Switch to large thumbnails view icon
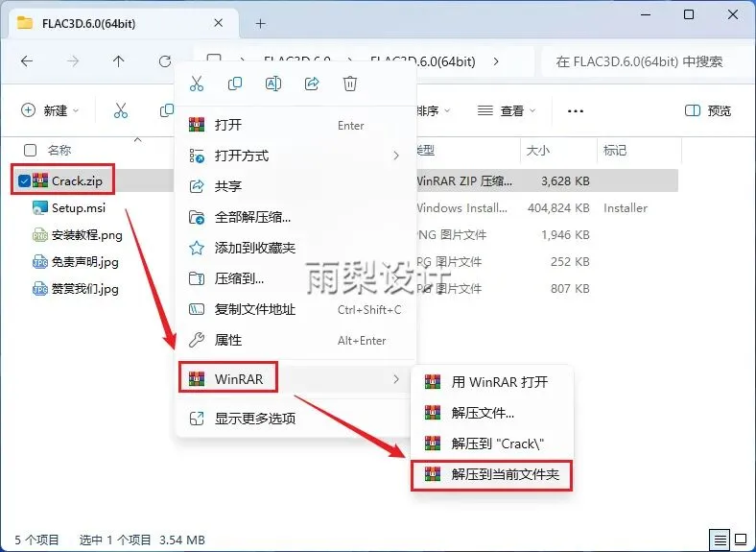The width and height of the screenshot is (756, 552). tap(741, 539)
